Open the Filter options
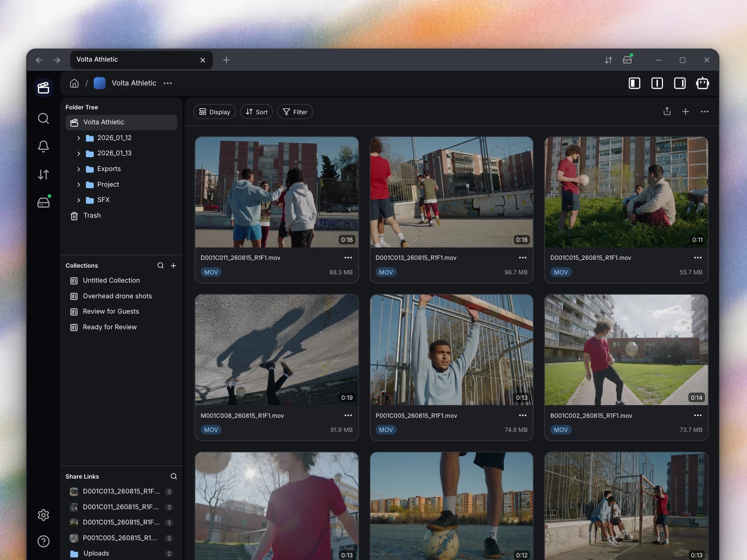The image size is (747, 560). 295,112
